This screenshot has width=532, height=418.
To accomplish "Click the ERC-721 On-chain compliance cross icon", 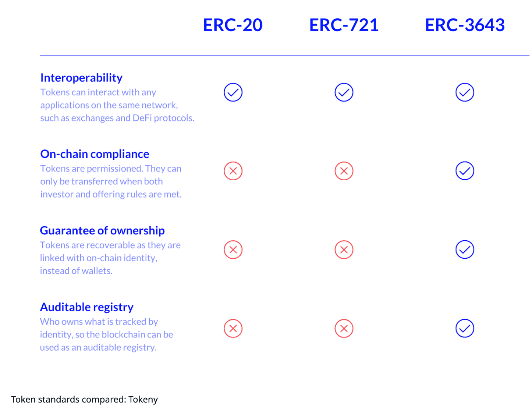I will pos(344,171).
